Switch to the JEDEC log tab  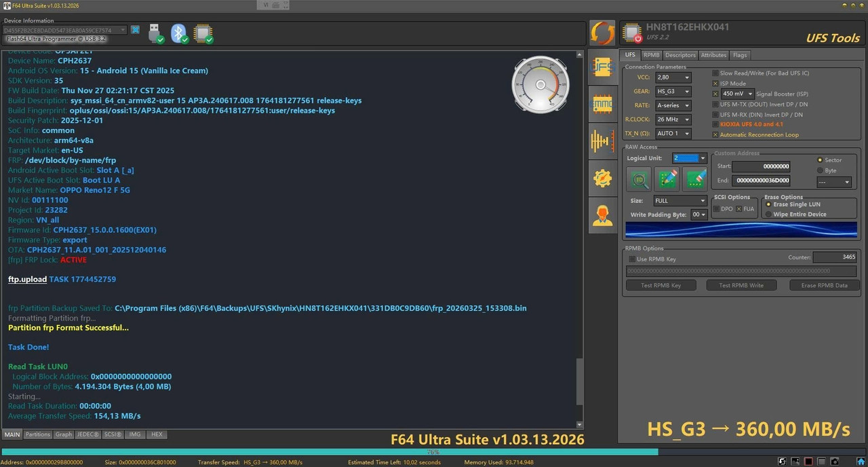[x=87, y=434]
